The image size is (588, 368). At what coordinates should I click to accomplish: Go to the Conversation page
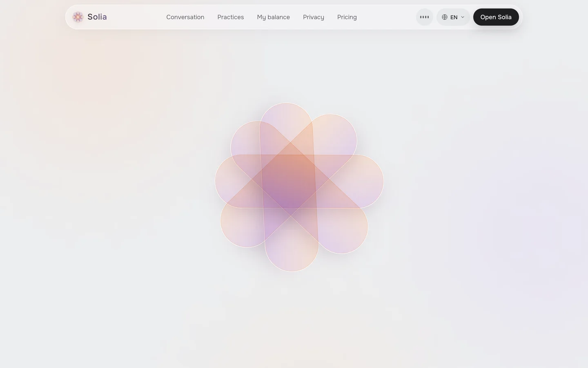pos(185,17)
